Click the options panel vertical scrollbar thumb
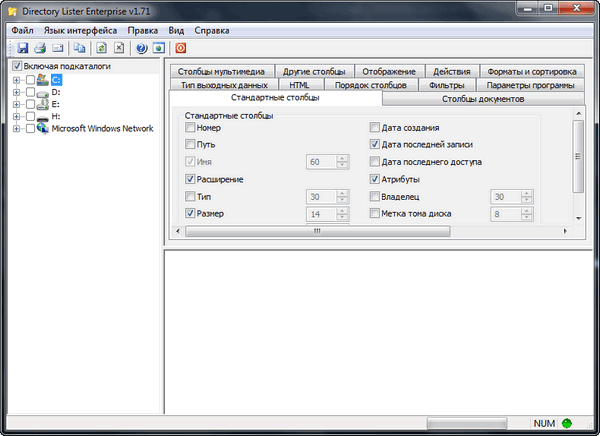Image resolution: width=600 pixels, height=436 pixels. [578, 156]
